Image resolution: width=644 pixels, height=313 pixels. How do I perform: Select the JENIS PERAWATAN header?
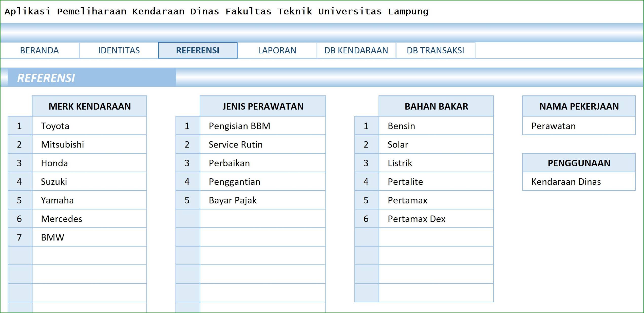pyautogui.click(x=263, y=106)
